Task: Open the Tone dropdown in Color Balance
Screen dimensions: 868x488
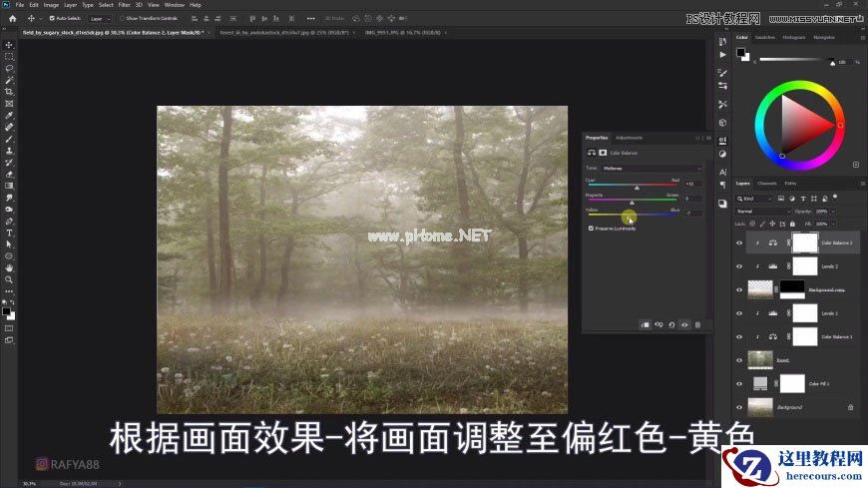Action: pos(652,168)
